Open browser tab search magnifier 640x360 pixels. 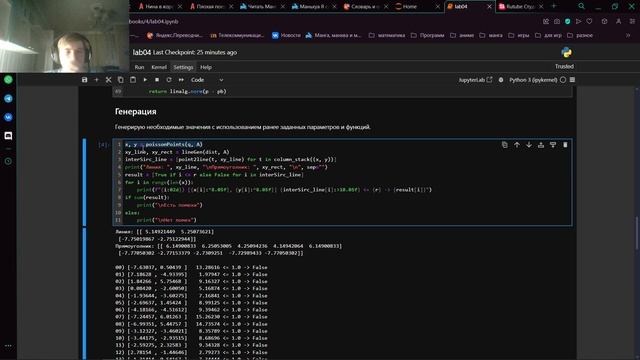[581, 6]
